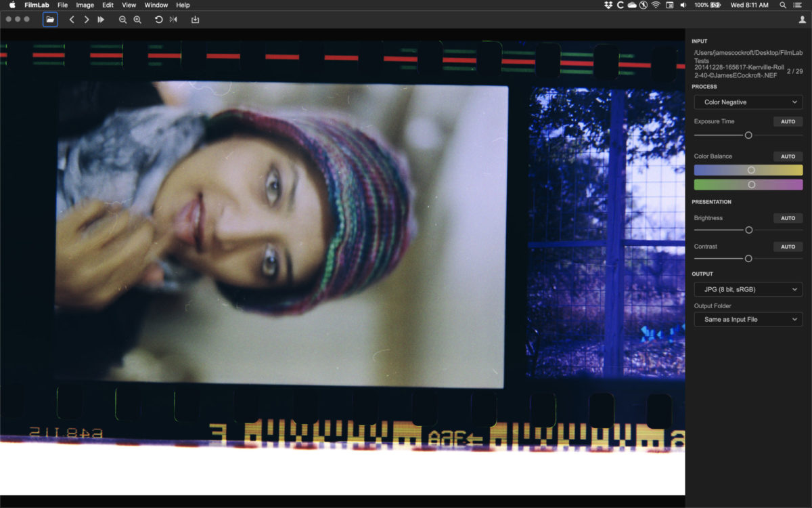This screenshot has height=508, width=812.
Task: Advance to the next image arrow
Action: coord(87,20)
